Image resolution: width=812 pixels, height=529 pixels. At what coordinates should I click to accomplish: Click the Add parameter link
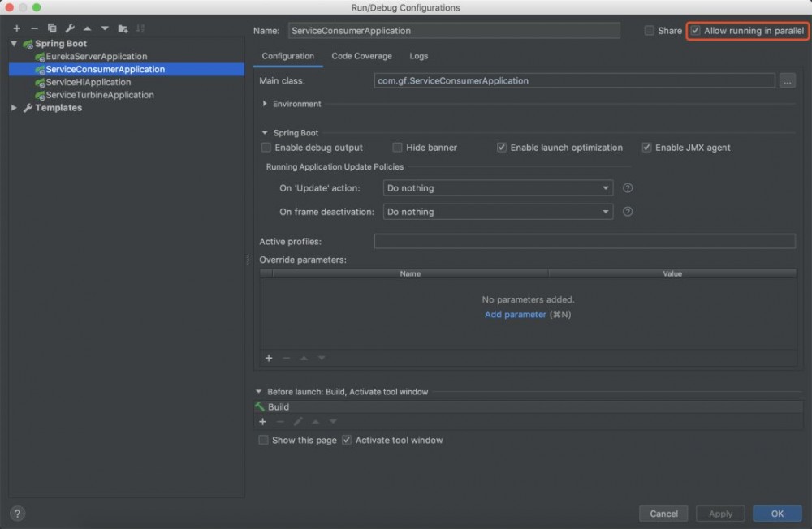(515, 315)
